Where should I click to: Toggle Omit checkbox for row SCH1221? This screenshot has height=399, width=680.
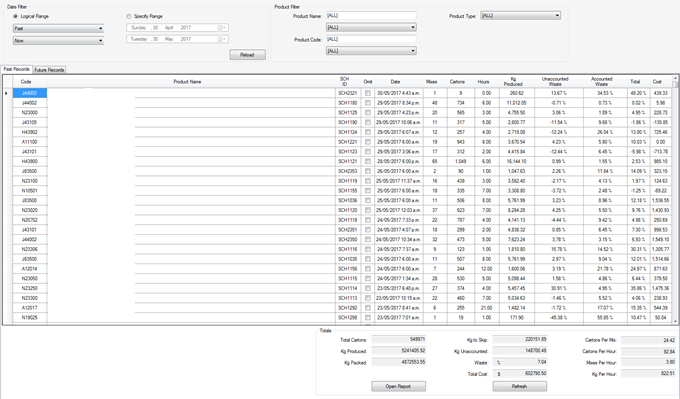368,142
